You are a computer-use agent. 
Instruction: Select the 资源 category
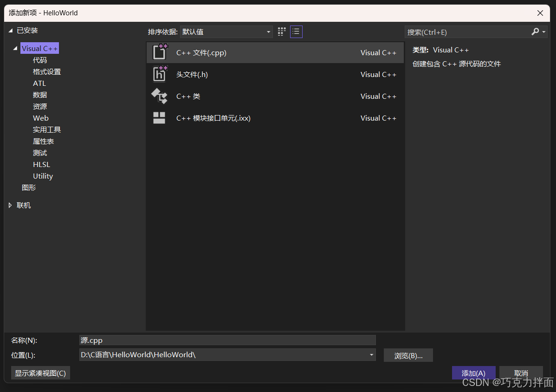[40, 106]
